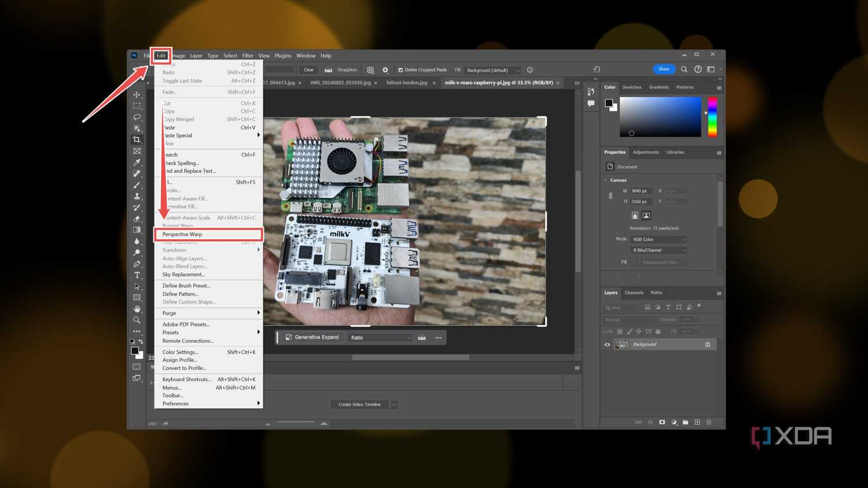Select the Brush tool
868x488 pixels.
click(x=137, y=185)
